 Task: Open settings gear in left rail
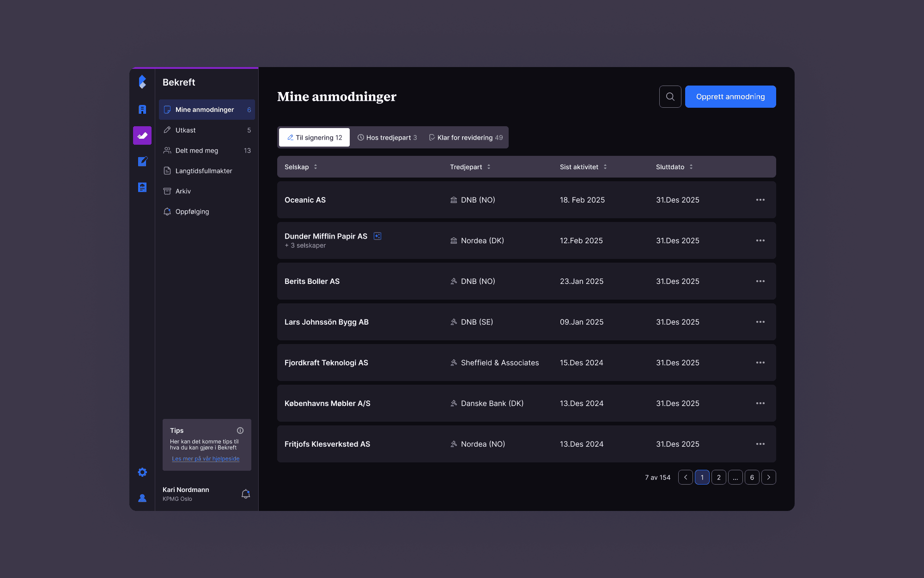[142, 472]
